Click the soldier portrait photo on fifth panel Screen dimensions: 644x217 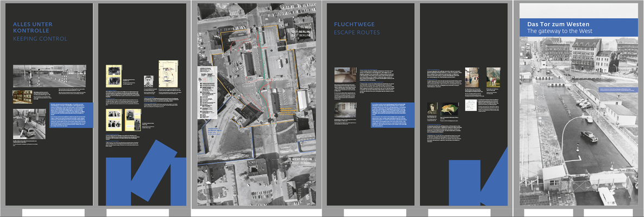click(x=433, y=108)
